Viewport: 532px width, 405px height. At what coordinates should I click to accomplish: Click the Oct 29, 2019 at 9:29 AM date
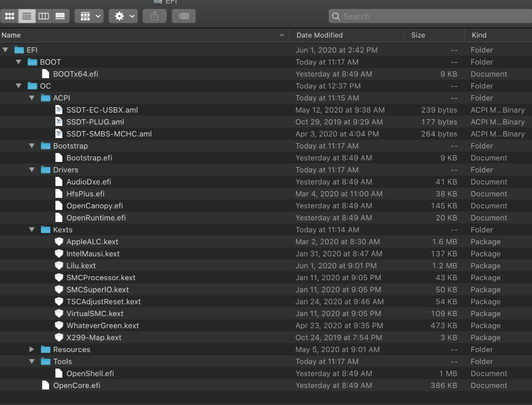(x=339, y=122)
